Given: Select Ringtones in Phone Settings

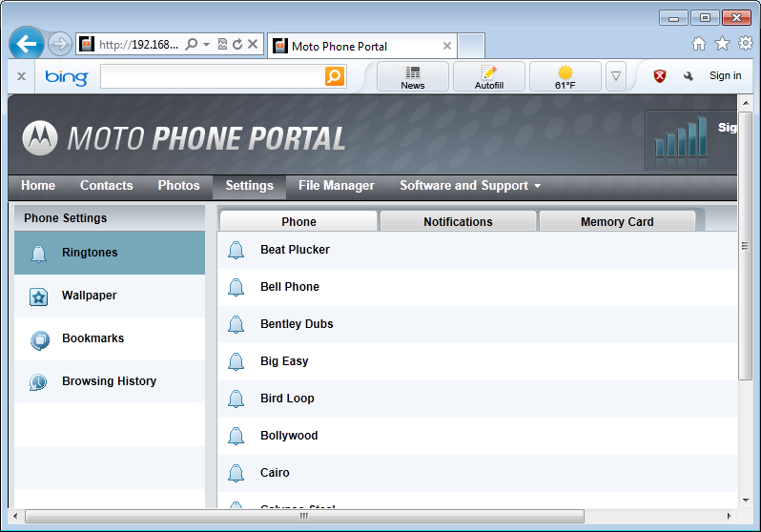Looking at the screenshot, I should click(x=110, y=253).
